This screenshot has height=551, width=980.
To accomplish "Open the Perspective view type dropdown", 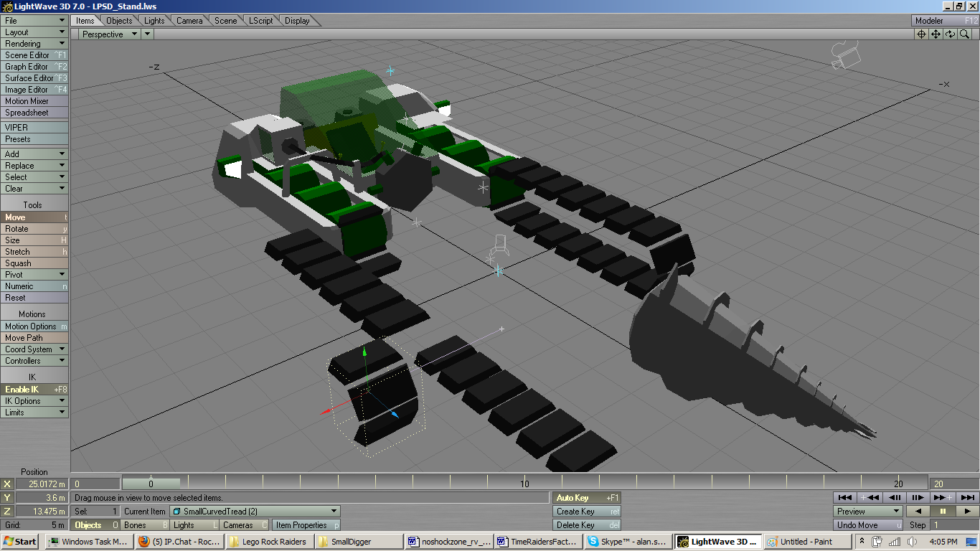I will [109, 34].
